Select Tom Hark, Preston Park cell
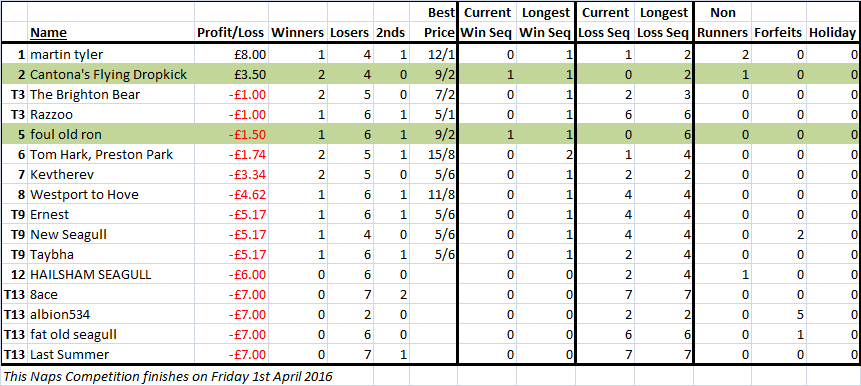 [110, 154]
